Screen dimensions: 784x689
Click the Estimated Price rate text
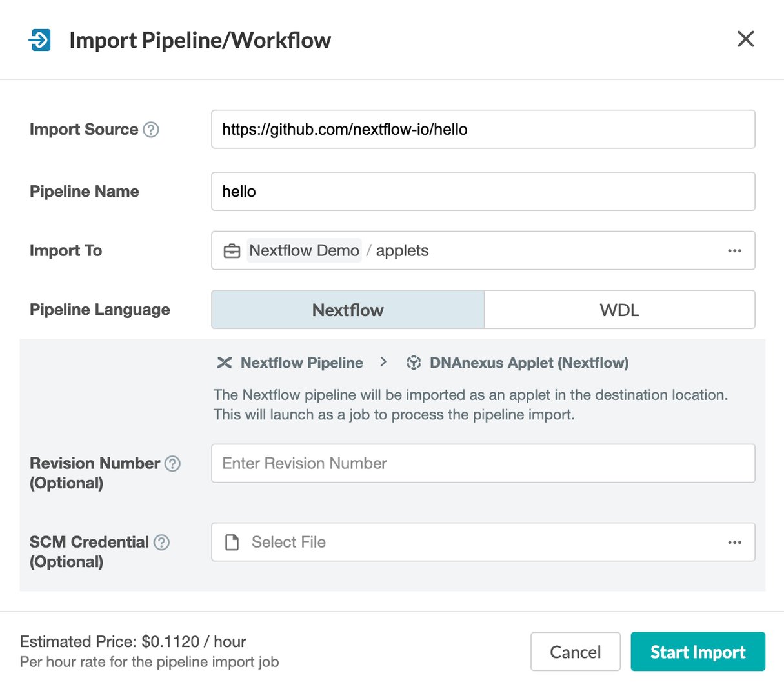tap(134, 642)
